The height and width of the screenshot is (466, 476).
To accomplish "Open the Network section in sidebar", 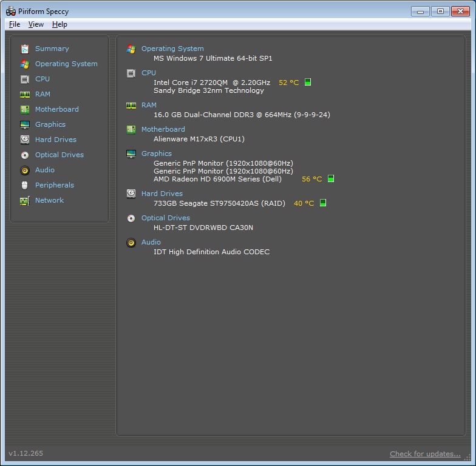I will click(49, 200).
